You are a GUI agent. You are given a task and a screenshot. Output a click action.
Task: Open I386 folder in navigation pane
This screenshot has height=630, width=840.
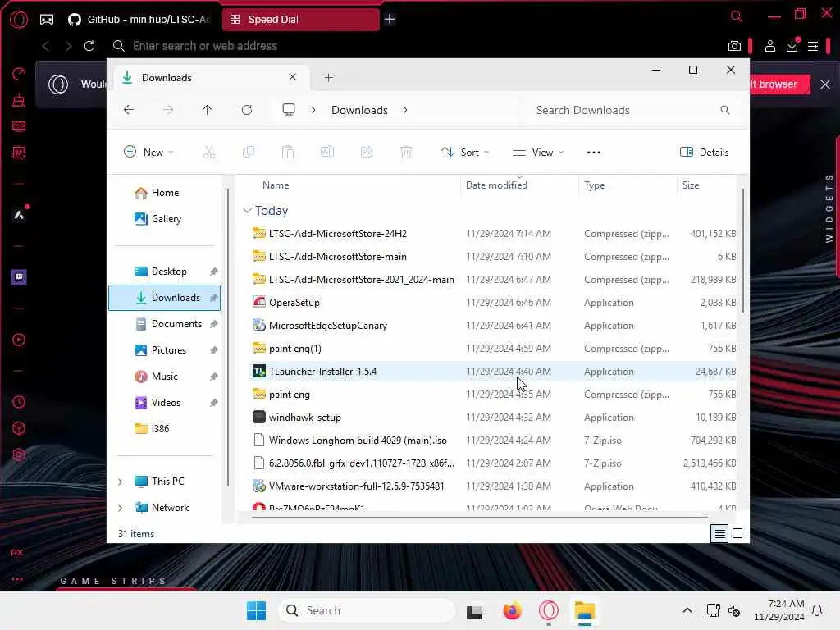[x=164, y=429]
